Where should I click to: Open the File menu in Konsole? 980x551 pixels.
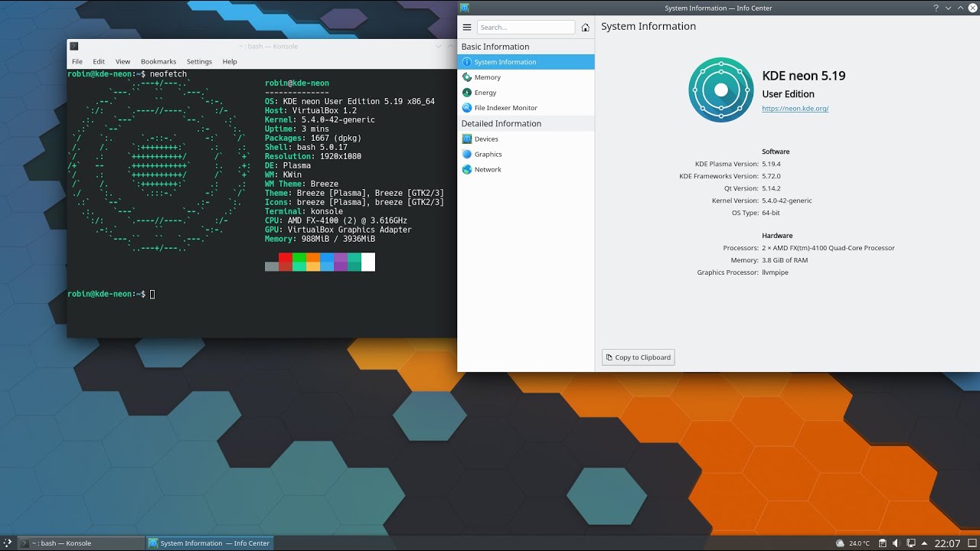pos(77,61)
